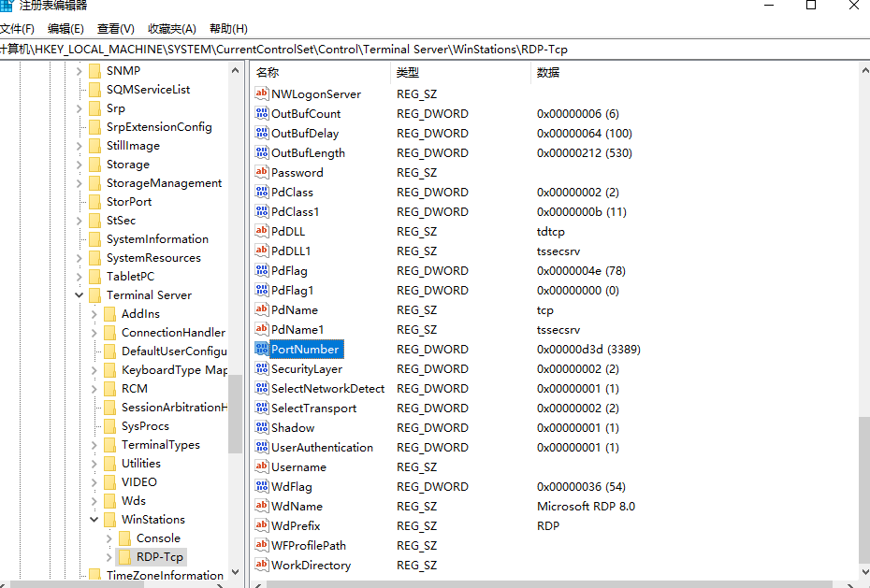The width and height of the screenshot is (870, 588).
Task: Expand the SNMP tree node
Action: (x=80, y=71)
